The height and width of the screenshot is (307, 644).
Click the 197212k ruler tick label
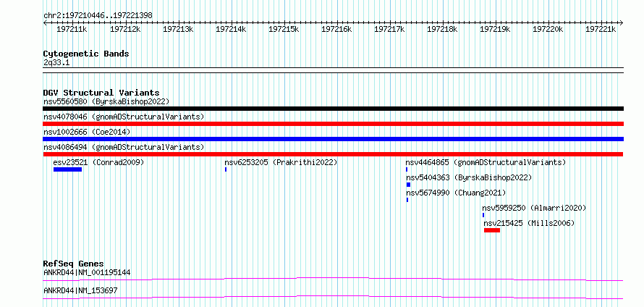click(125, 29)
